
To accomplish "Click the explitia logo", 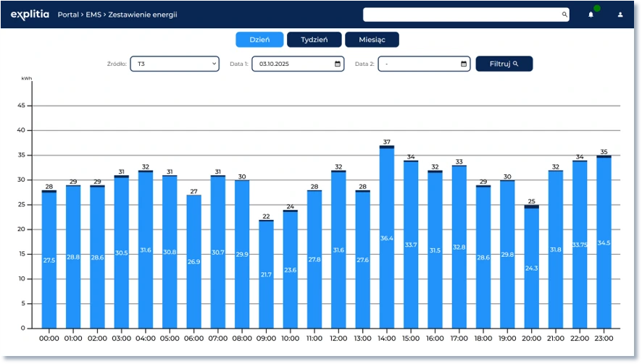I will tap(30, 14).
